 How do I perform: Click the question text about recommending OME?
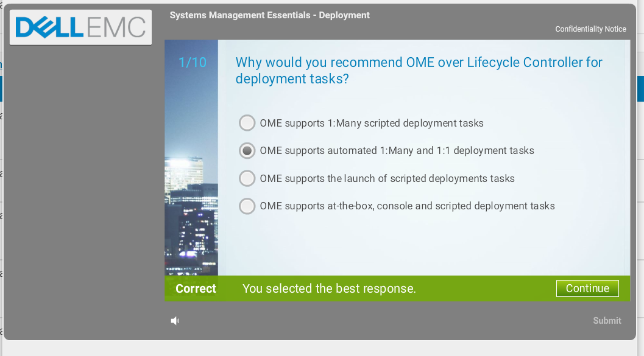point(419,71)
